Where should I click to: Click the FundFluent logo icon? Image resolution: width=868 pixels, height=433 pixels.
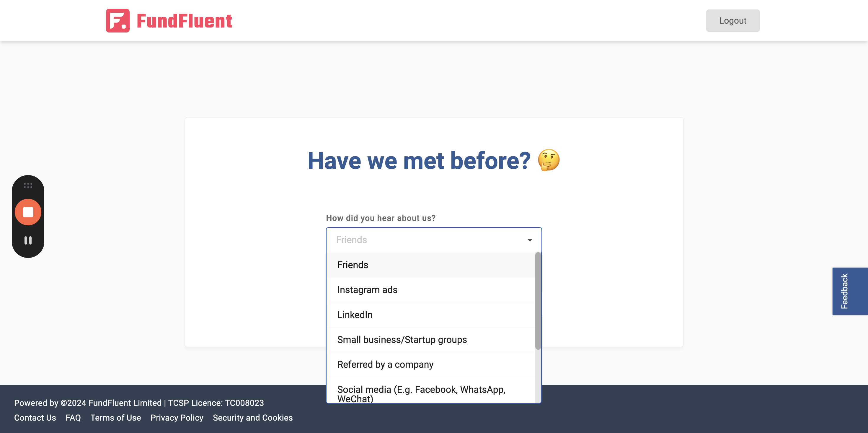pos(118,21)
